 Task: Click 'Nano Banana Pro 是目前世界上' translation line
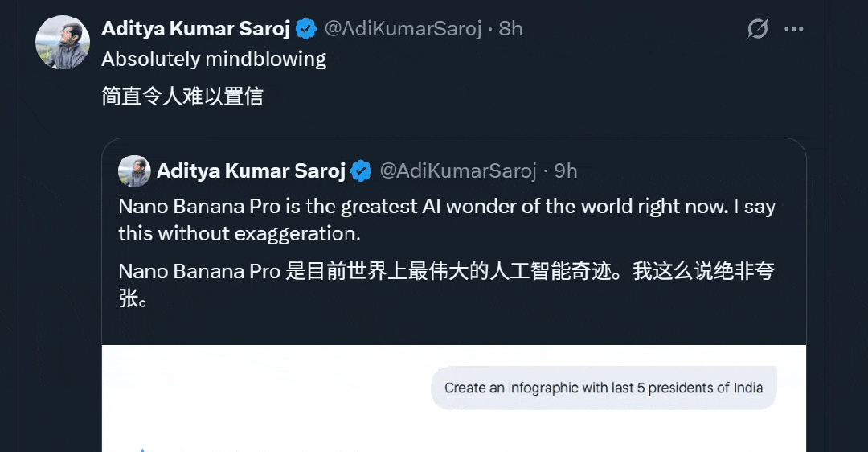[x=446, y=272]
